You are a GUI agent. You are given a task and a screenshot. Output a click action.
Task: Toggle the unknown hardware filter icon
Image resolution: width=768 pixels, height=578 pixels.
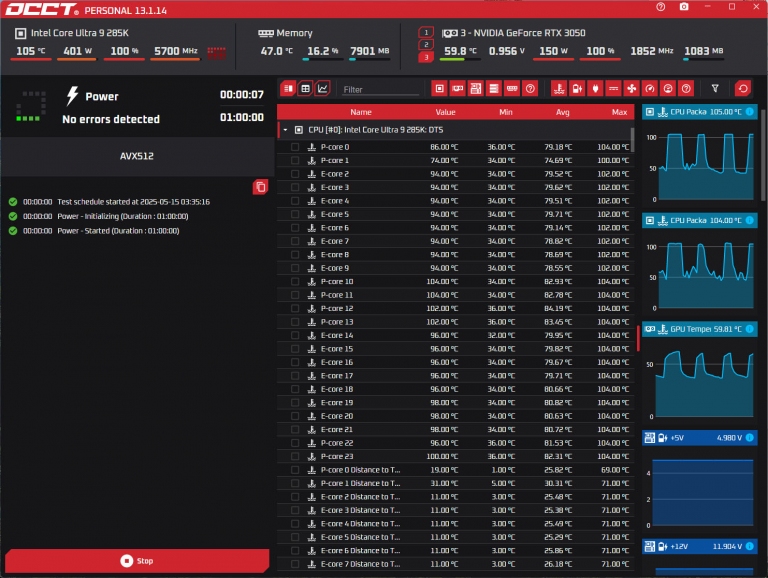(x=530, y=89)
